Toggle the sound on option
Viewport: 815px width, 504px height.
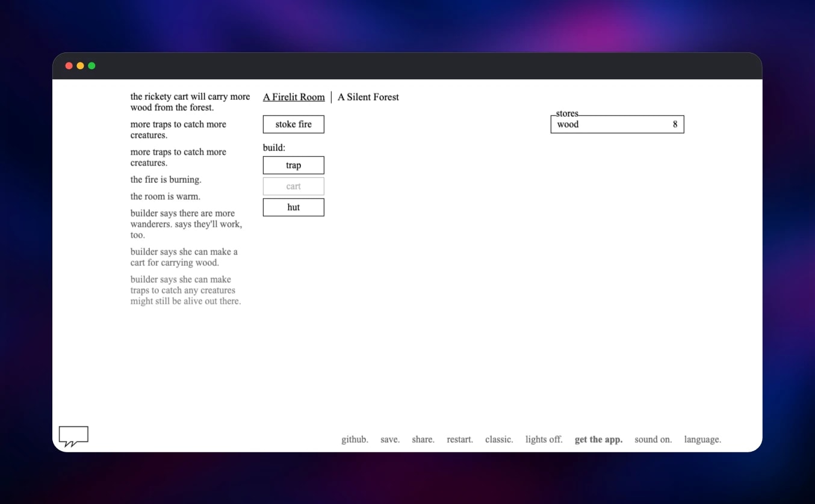click(653, 440)
